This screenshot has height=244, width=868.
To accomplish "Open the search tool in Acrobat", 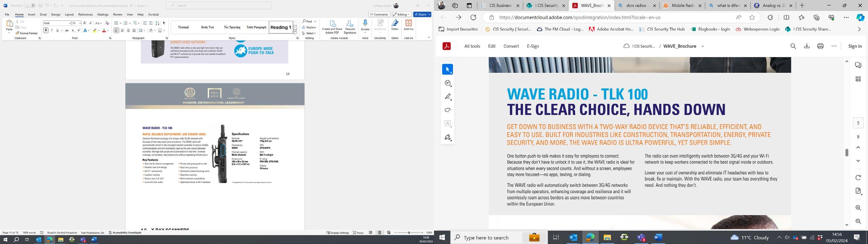I will pyautogui.click(x=793, y=46).
